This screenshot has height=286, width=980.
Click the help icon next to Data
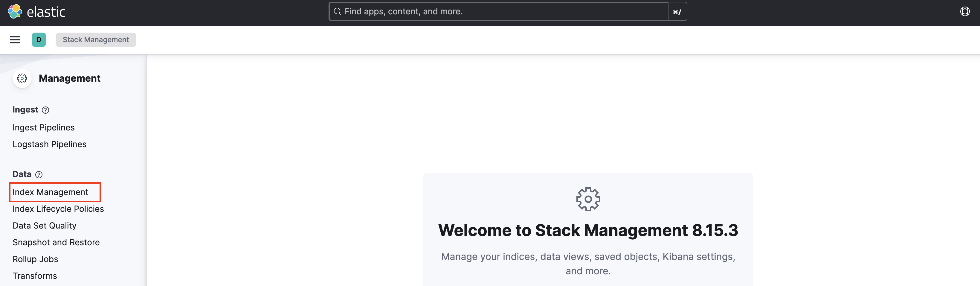point(39,175)
